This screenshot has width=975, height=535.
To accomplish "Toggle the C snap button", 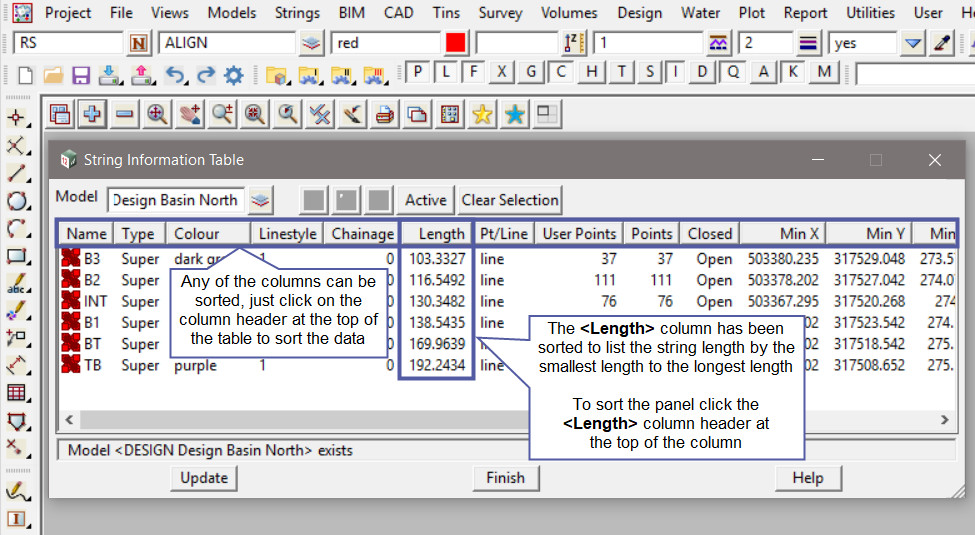I will tap(562, 72).
